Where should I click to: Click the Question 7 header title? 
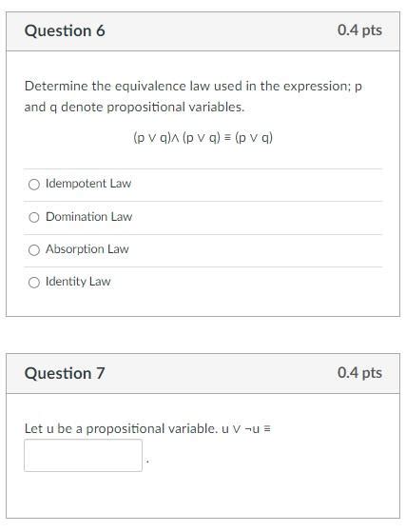point(65,373)
